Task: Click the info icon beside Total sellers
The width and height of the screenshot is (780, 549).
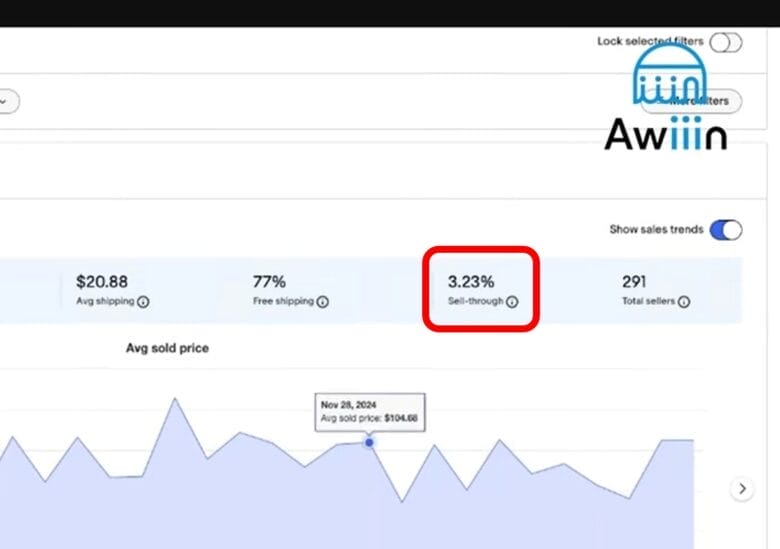Action: click(684, 301)
